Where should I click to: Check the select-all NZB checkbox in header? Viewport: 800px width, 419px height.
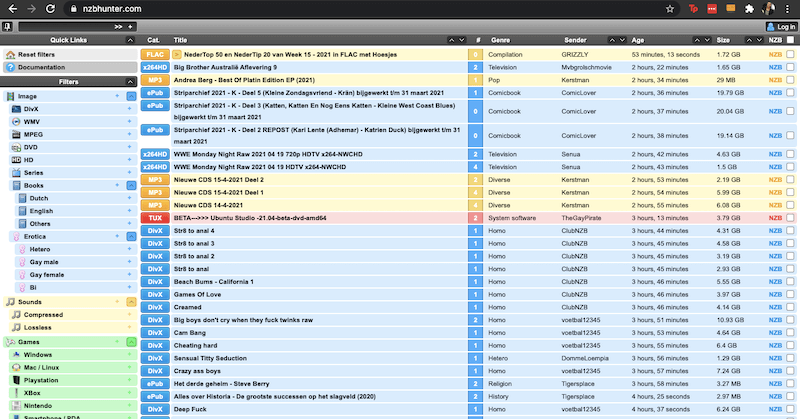[x=790, y=40]
